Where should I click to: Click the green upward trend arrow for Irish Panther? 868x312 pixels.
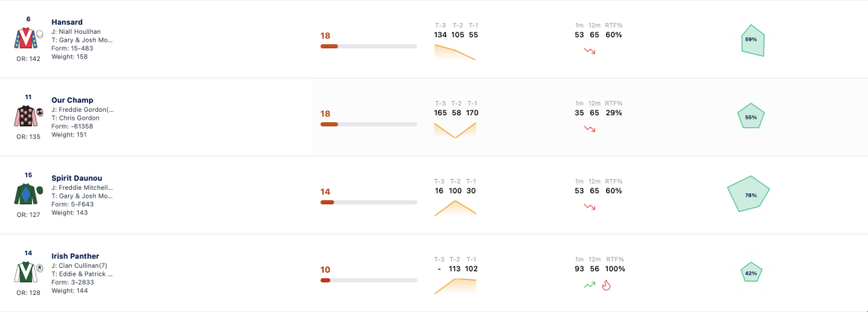tap(590, 285)
